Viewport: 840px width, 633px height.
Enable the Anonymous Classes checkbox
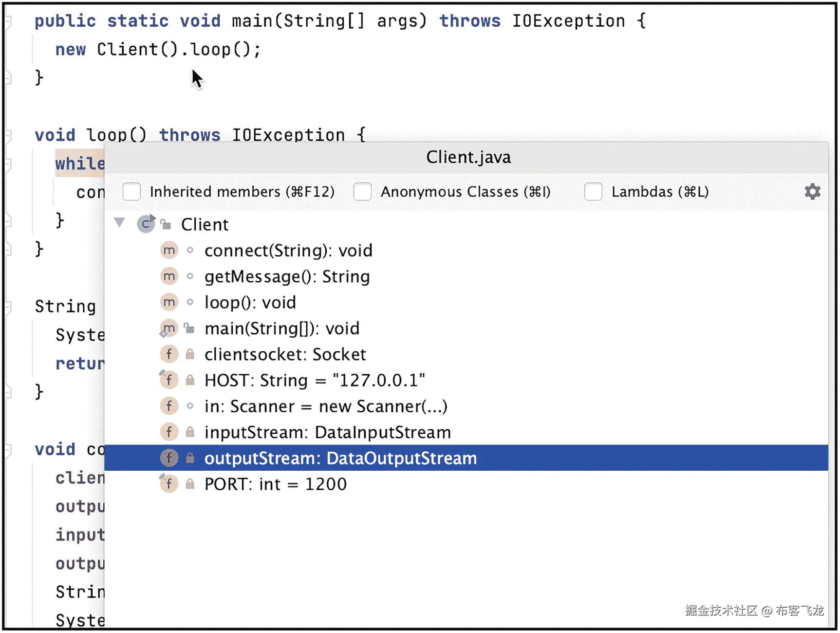pyautogui.click(x=362, y=192)
